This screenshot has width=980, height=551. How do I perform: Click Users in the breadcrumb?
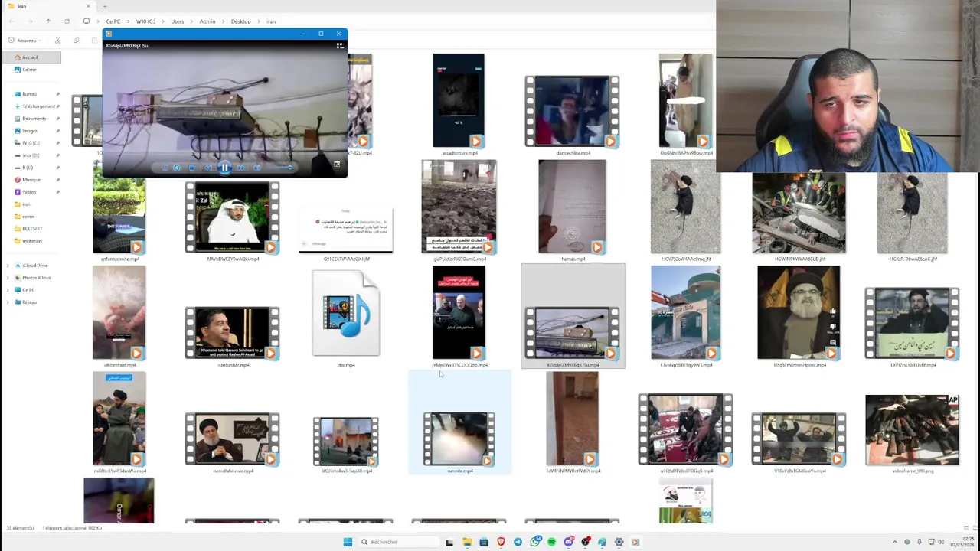pos(178,21)
